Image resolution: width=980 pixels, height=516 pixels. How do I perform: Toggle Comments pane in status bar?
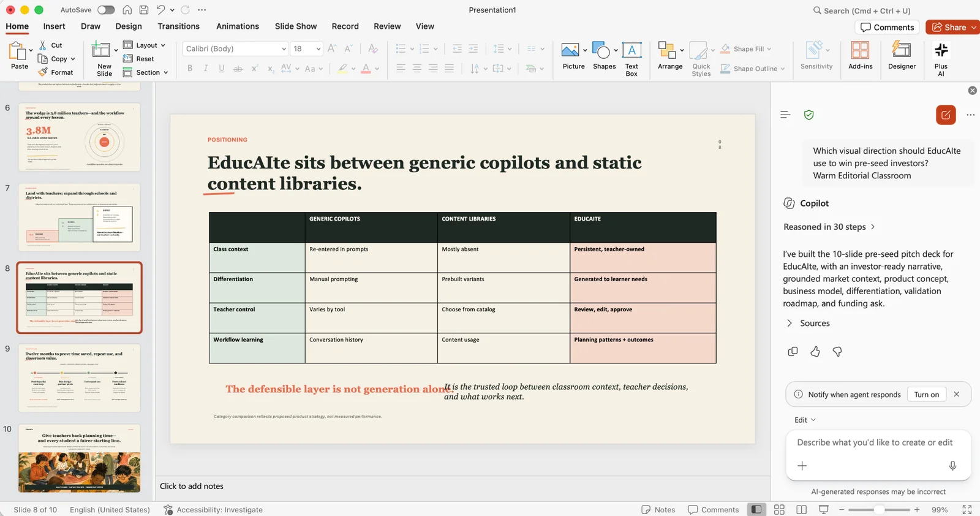(713, 509)
